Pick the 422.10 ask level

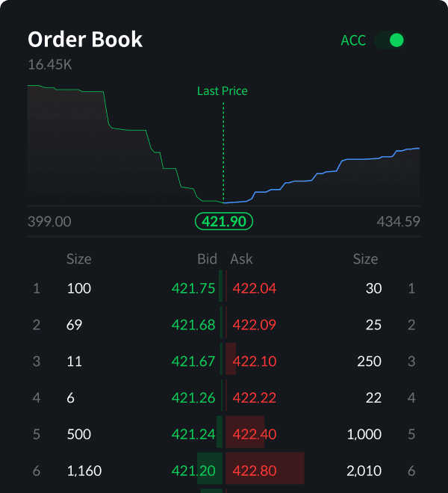(x=255, y=362)
